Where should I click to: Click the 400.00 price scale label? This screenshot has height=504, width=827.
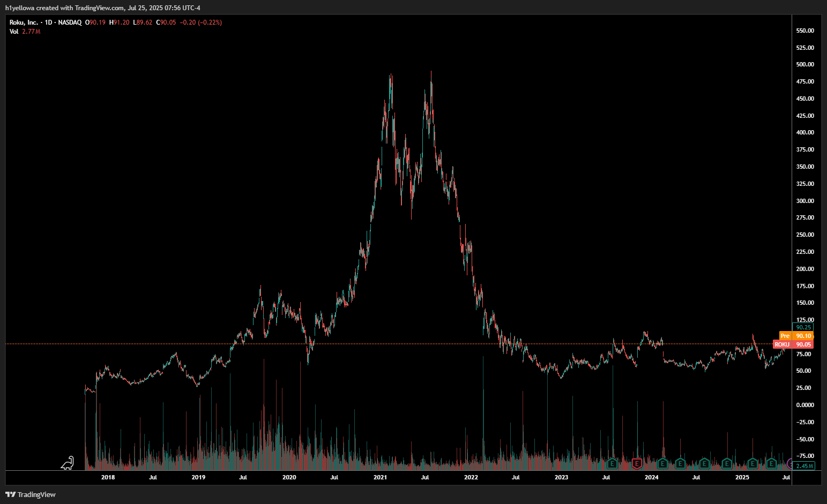(x=805, y=132)
